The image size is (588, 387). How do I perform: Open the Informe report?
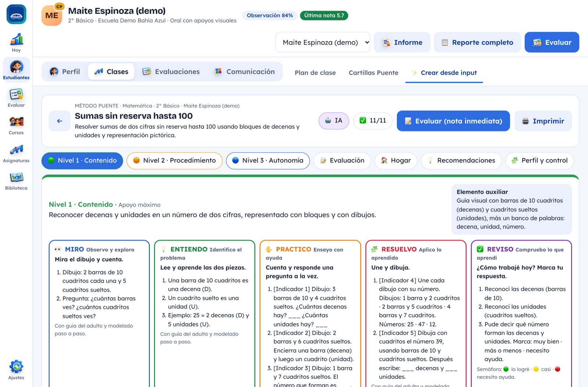pos(402,42)
